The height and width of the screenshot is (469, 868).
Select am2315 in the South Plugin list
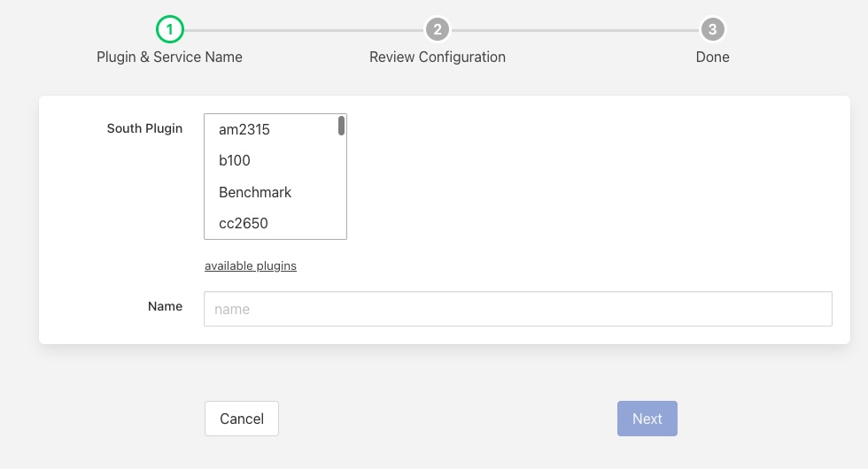(x=244, y=130)
